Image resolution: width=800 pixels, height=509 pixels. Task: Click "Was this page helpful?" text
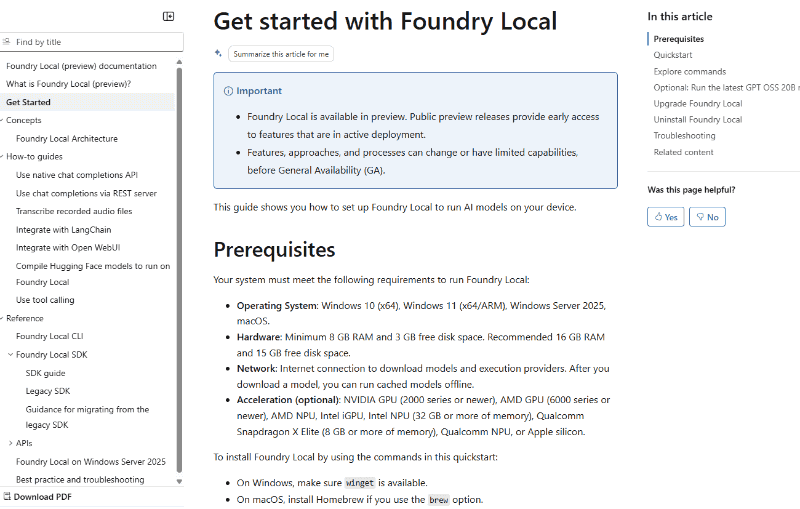(691, 190)
